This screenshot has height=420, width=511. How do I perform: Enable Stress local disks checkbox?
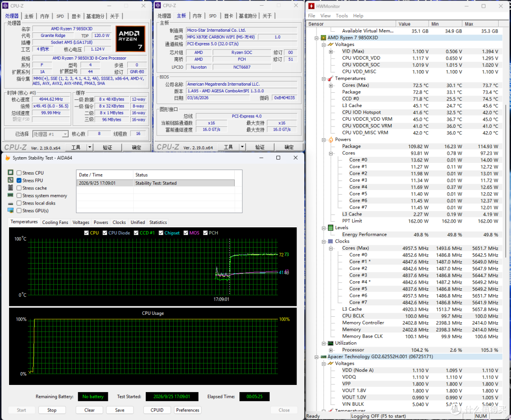pos(19,203)
